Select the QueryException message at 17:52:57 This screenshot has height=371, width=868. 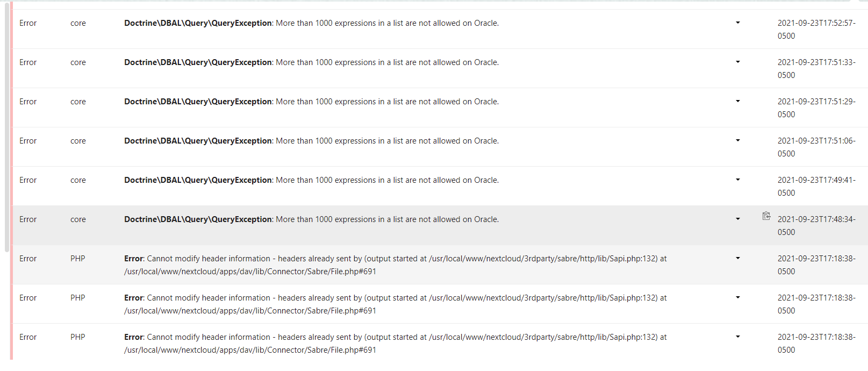(311, 23)
